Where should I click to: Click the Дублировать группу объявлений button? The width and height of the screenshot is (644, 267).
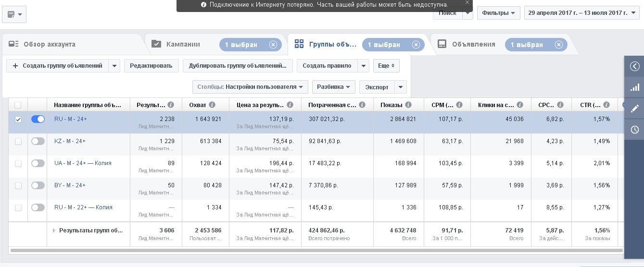pos(238,66)
